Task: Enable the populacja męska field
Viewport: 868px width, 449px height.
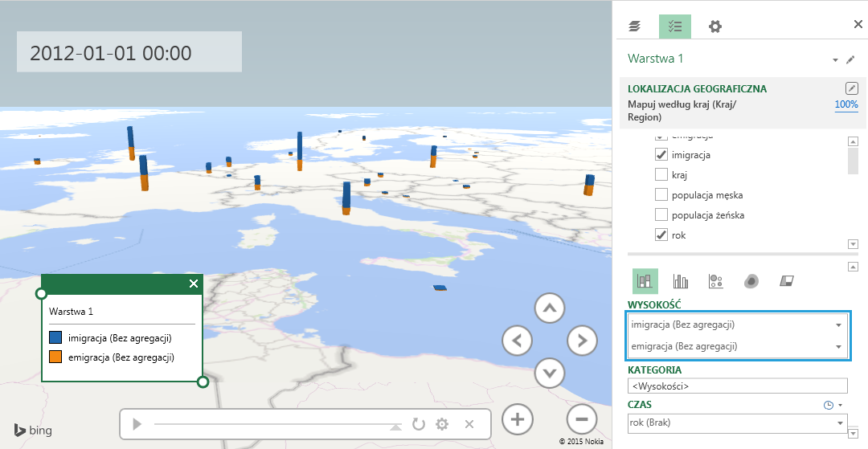Action: click(x=661, y=194)
